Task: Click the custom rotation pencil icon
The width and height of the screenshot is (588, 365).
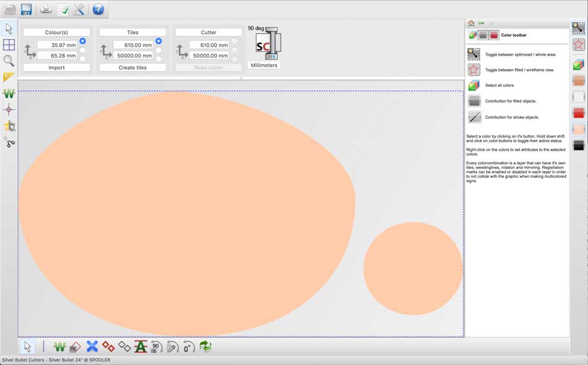Action: pyautogui.click(x=172, y=347)
